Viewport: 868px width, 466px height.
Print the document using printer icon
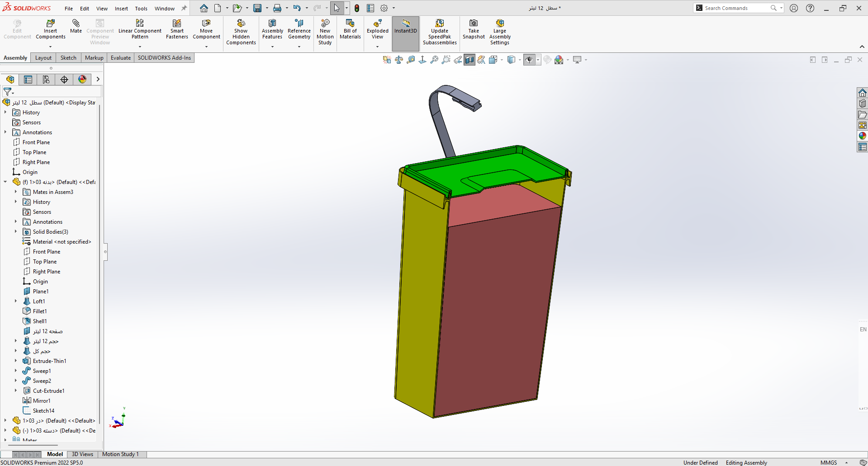tap(277, 8)
